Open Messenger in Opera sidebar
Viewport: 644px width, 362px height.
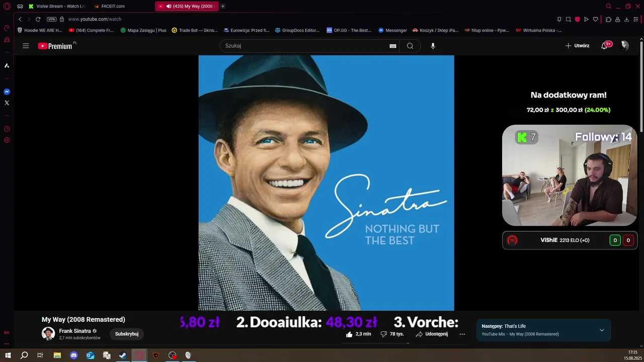pos(7,92)
